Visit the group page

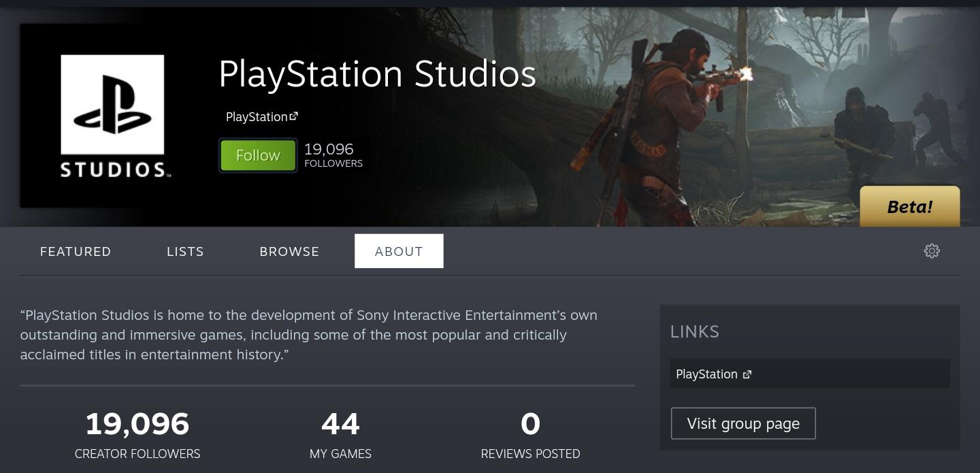(x=742, y=423)
